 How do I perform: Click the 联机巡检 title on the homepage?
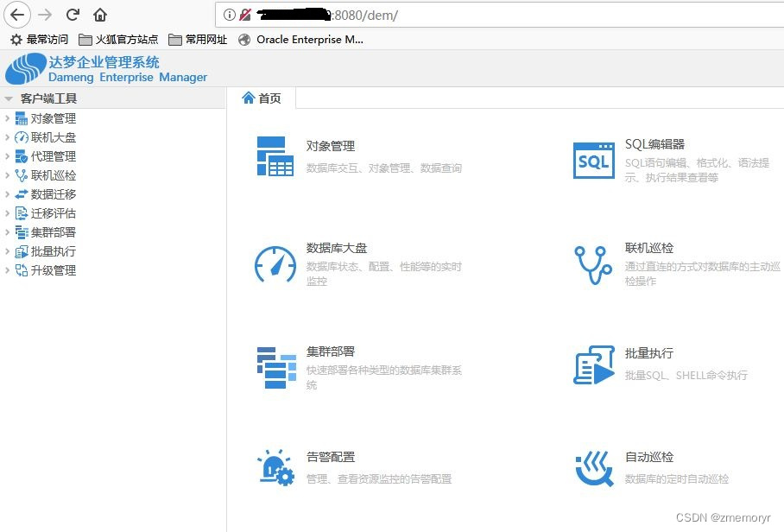point(649,248)
